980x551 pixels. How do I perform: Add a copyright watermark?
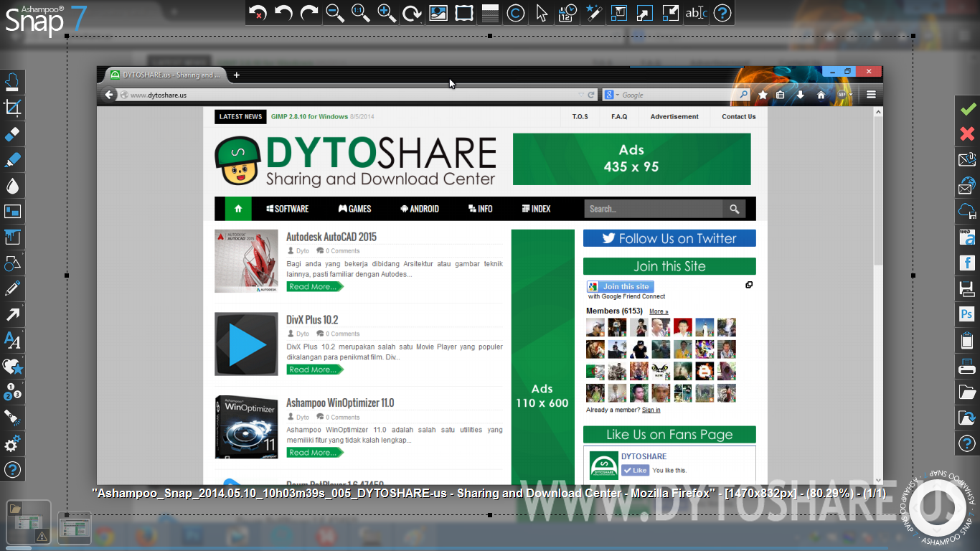(516, 12)
